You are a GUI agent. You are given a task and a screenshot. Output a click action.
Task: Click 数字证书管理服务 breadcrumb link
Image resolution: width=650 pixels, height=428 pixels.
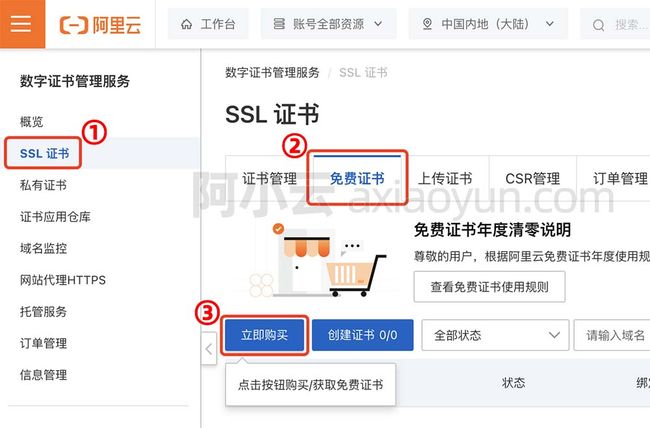[x=272, y=73]
